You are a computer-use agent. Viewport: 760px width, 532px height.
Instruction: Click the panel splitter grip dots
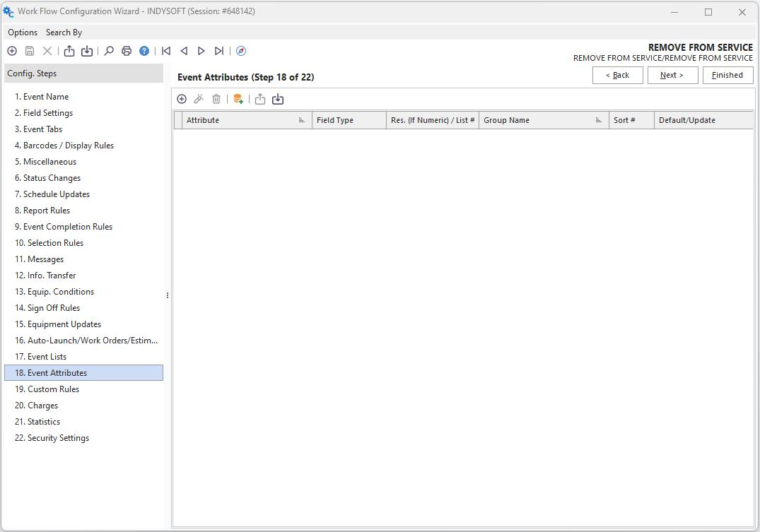click(168, 295)
